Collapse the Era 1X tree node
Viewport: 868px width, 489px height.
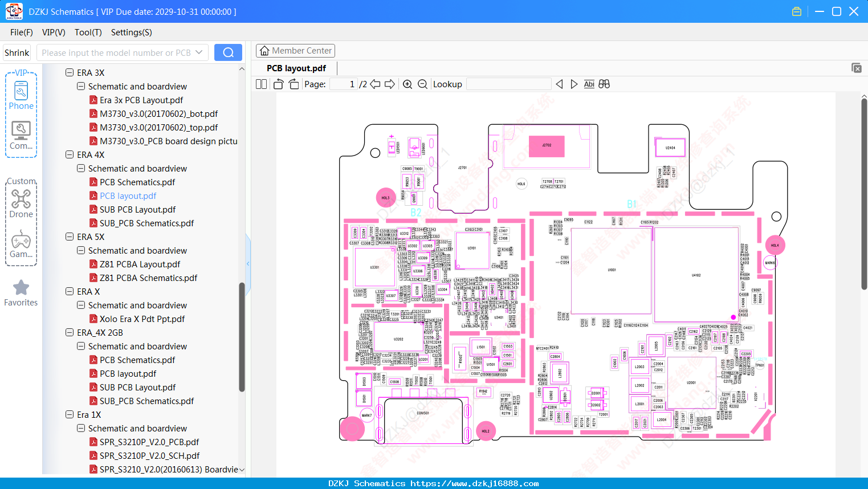coord(70,414)
